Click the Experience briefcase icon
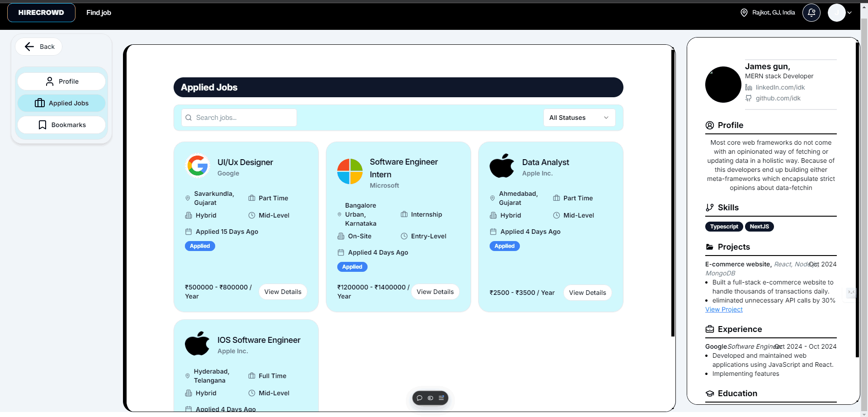Screen dimensions: 868x417 click(710, 329)
